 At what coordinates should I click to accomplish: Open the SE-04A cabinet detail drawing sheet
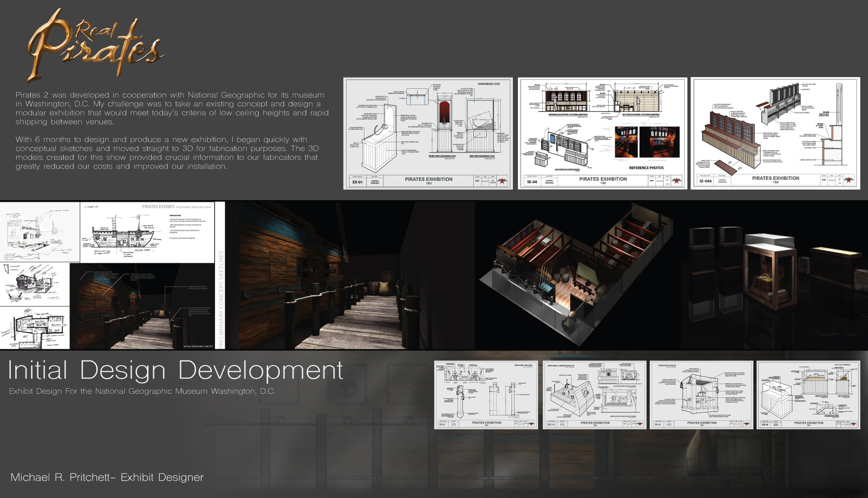click(x=775, y=133)
